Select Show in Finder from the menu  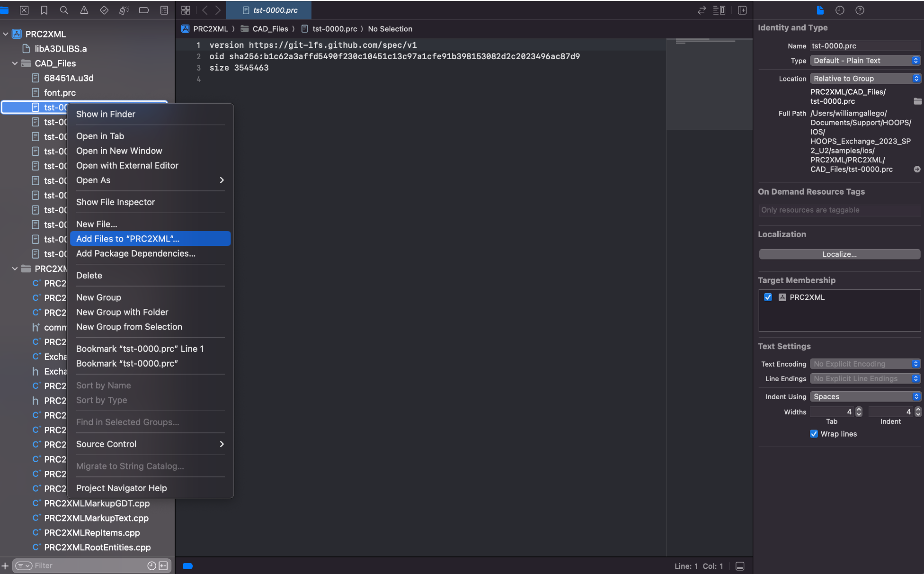[106, 114]
